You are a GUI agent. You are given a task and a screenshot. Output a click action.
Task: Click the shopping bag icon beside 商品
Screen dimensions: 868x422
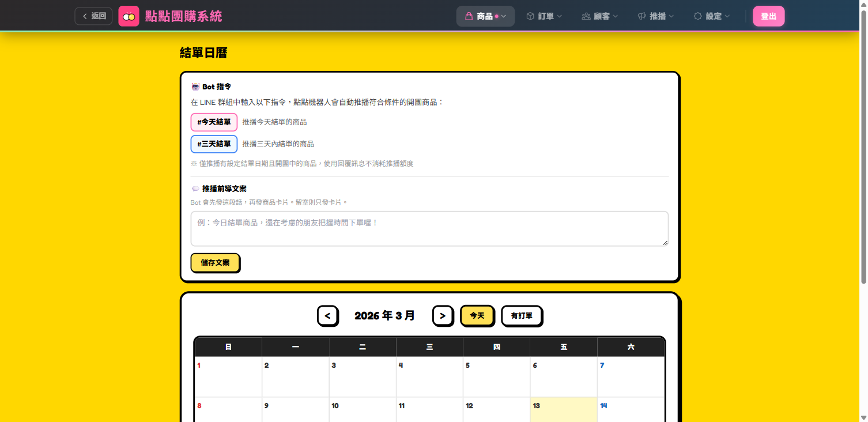469,16
